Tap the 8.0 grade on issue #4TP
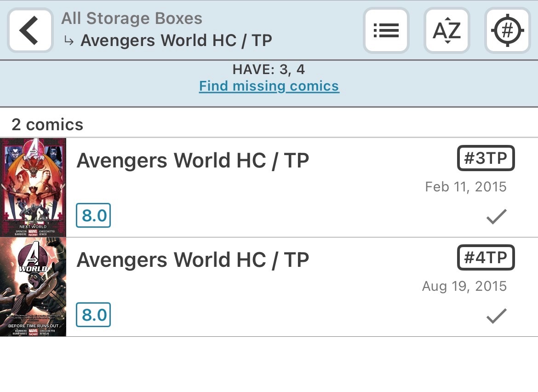538x392 pixels. 93,315
